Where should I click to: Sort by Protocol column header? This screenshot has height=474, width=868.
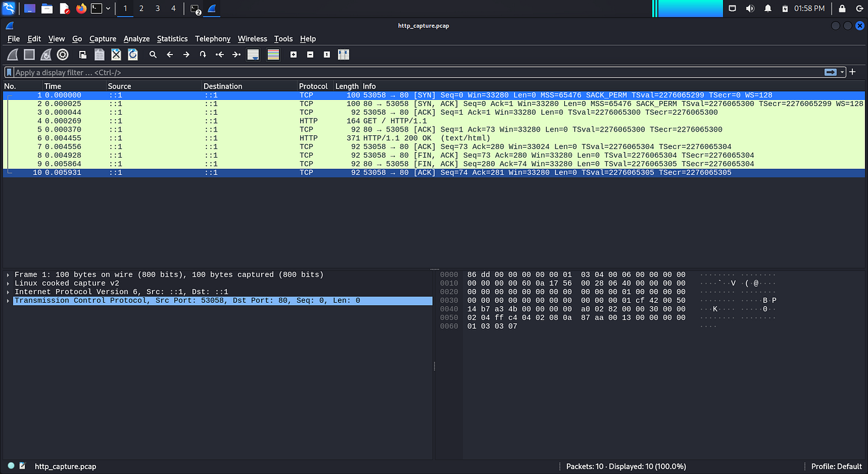315,86
